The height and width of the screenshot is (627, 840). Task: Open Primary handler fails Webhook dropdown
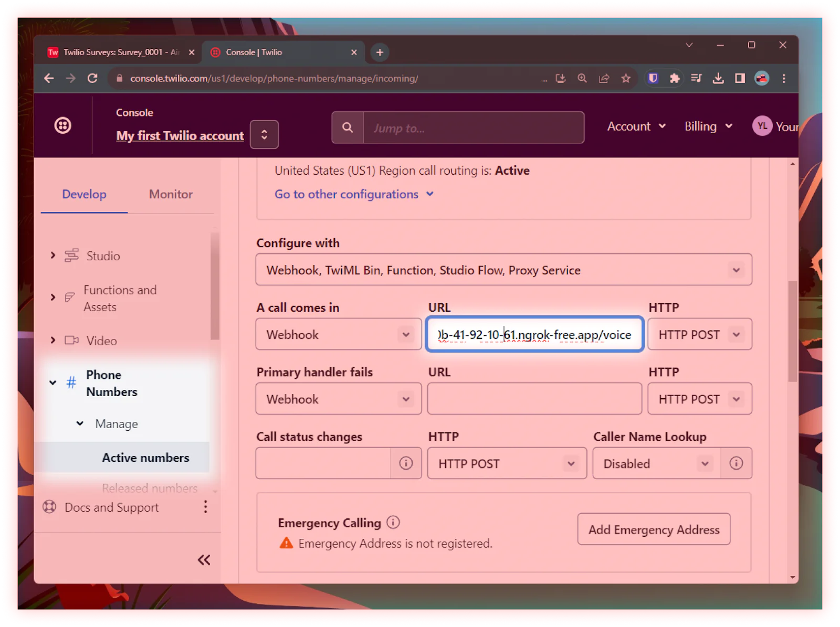(x=339, y=399)
